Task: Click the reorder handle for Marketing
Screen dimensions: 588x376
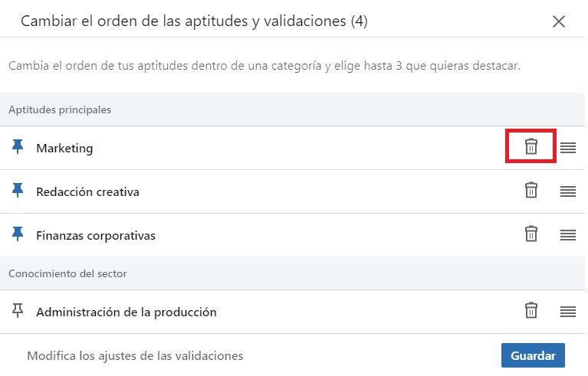Action: (567, 148)
